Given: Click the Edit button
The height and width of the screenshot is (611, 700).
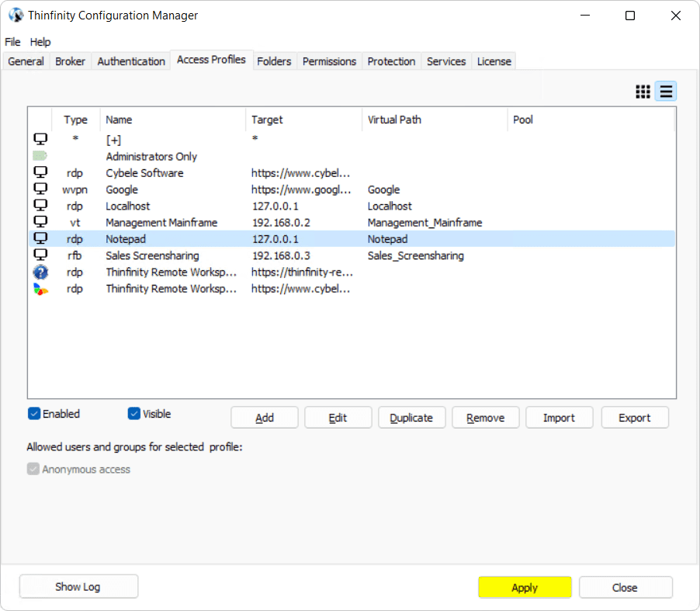Looking at the screenshot, I should click(338, 418).
